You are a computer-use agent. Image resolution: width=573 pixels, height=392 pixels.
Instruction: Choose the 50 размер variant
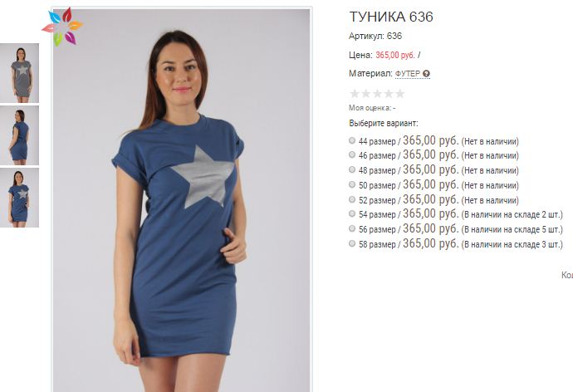point(352,184)
